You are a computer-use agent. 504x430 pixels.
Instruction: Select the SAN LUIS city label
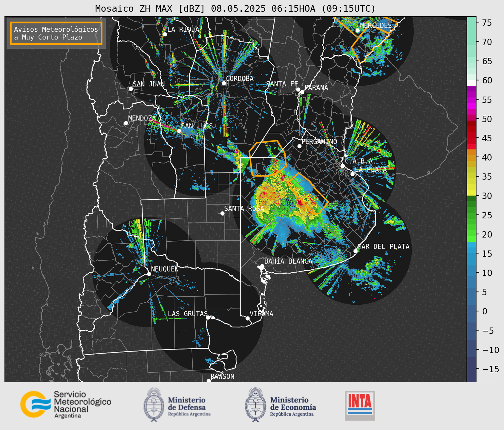point(197,126)
